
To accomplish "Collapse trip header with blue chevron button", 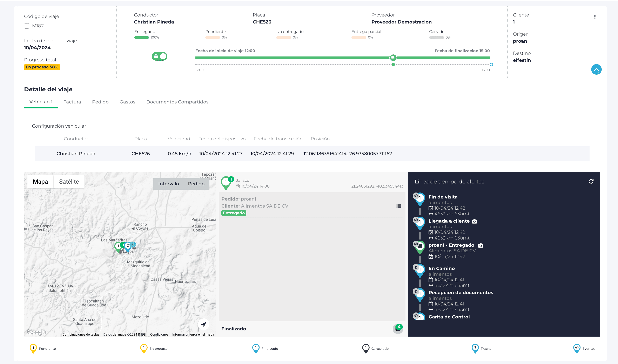I will pos(596,70).
